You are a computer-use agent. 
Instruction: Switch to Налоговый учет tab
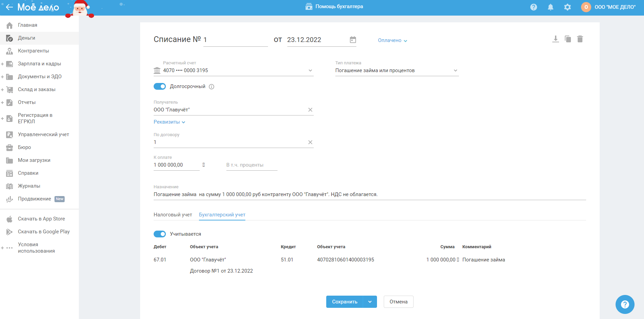pyautogui.click(x=173, y=215)
